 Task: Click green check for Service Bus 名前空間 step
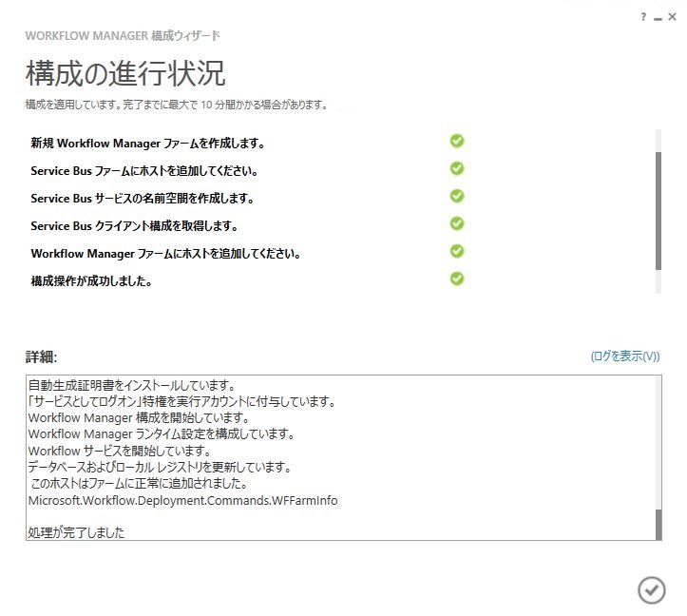457,197
